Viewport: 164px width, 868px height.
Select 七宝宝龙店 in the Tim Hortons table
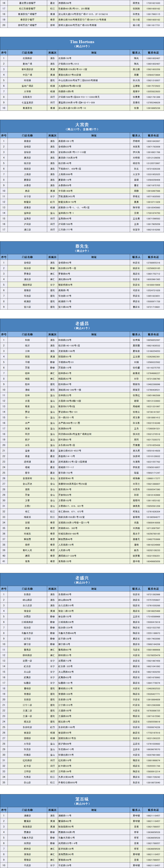[x=27, y=103]
